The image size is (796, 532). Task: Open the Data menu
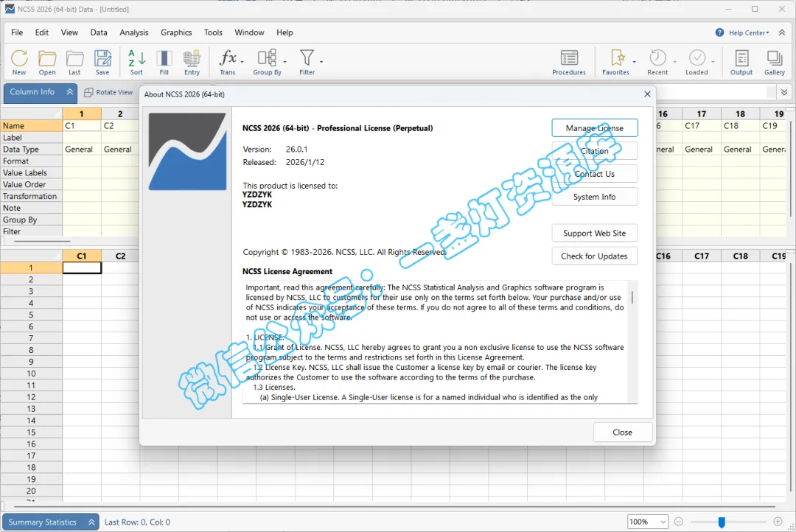tap(99, 32)
